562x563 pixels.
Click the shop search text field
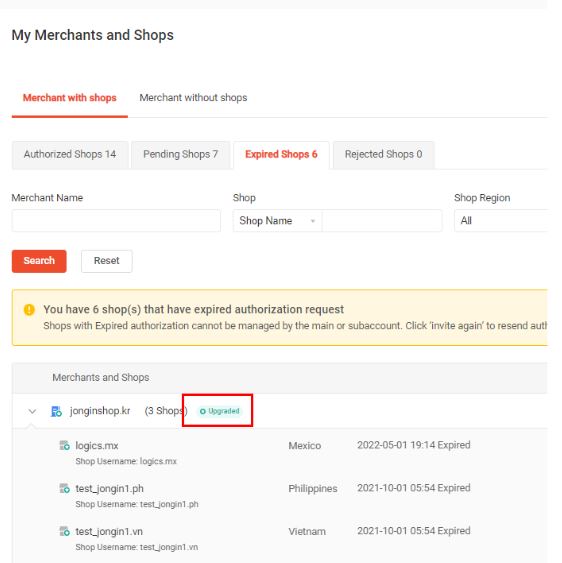[x=382, y=220]
